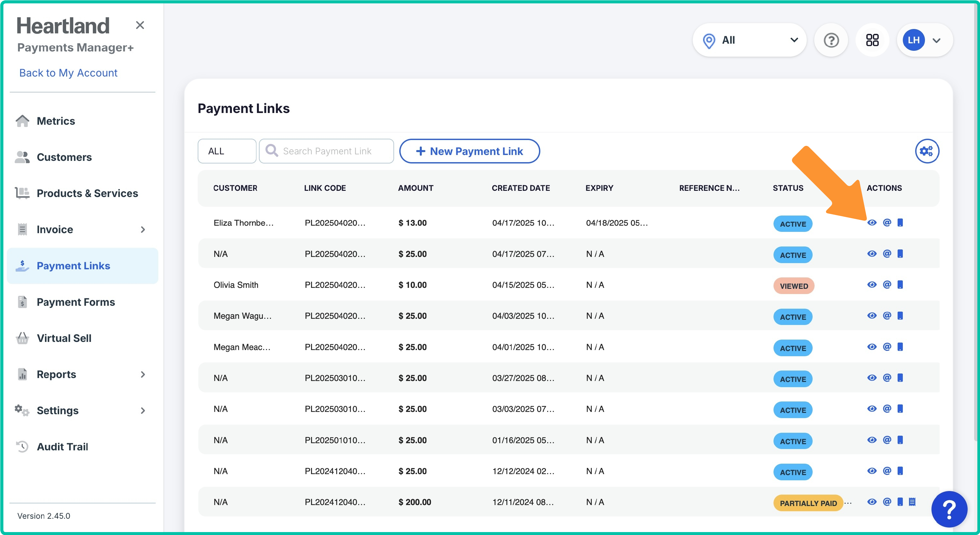Send SMS for the 12/12/2024 payment link

(900, 471)
